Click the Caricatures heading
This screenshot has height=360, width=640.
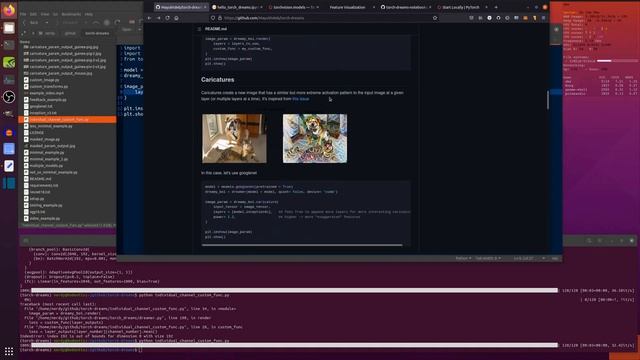click(218, 80)
